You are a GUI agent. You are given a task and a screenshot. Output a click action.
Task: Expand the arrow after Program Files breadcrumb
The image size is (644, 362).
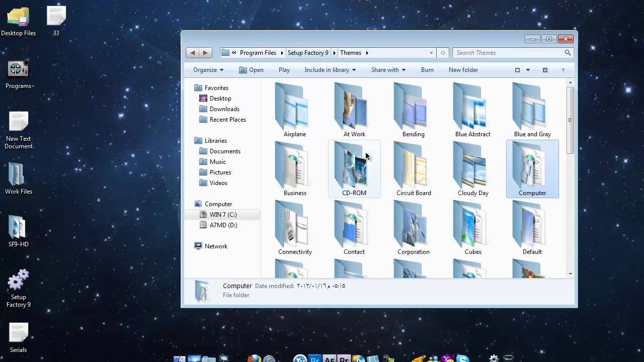(x=282, y=53)
